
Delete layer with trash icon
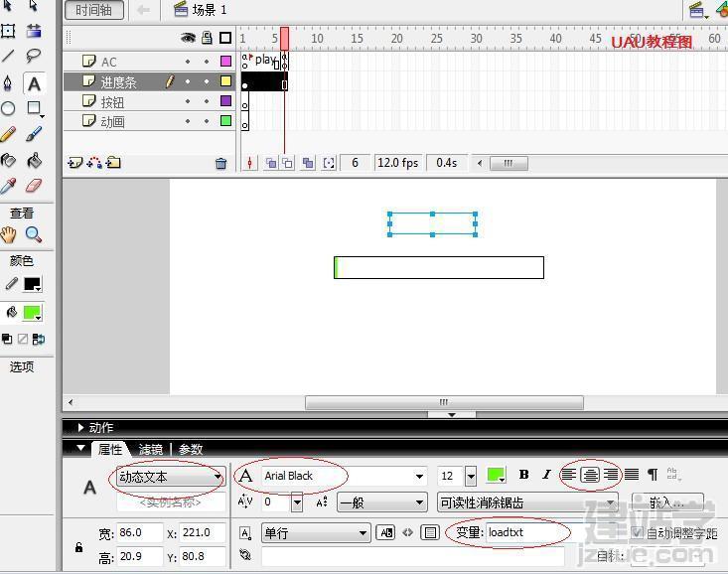coord(221,163)
